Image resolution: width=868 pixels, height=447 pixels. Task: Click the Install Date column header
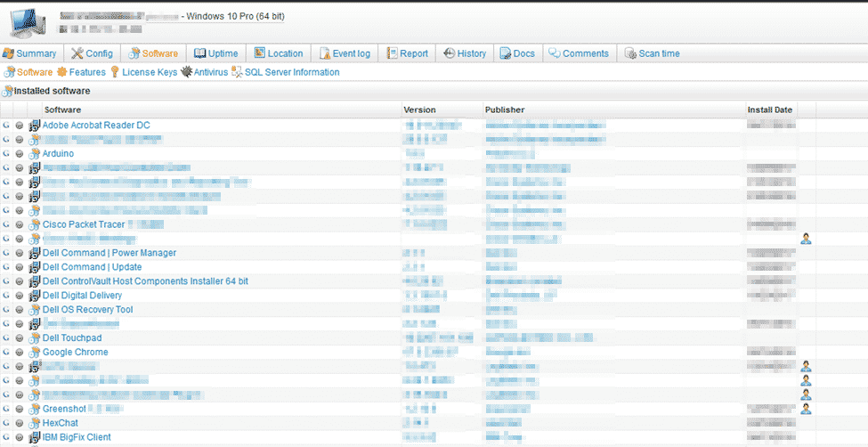click(x=770, y=110)
